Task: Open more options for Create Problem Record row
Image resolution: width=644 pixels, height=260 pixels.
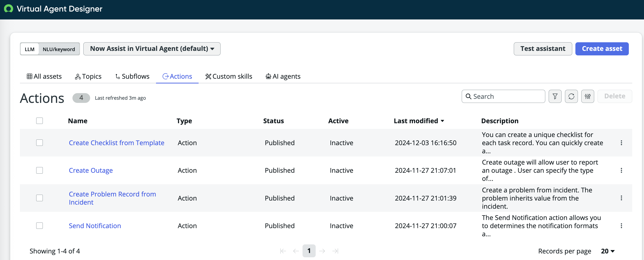Action: (621, 198)
